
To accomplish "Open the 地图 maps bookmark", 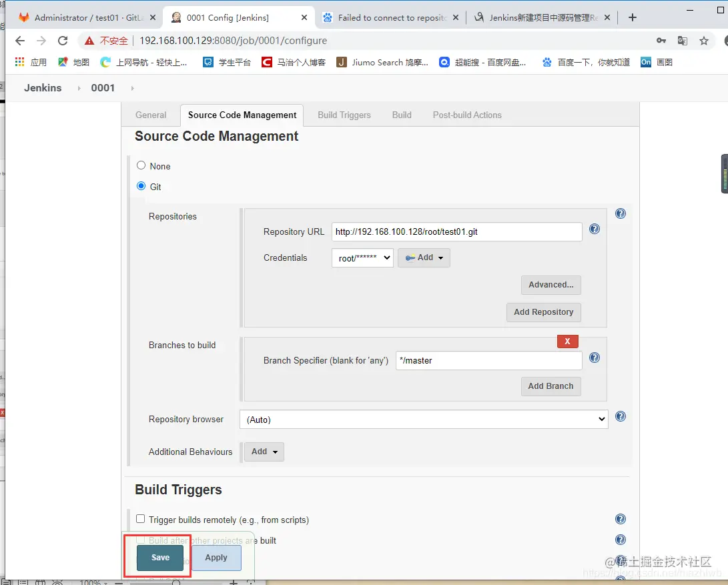I will 73,62.
